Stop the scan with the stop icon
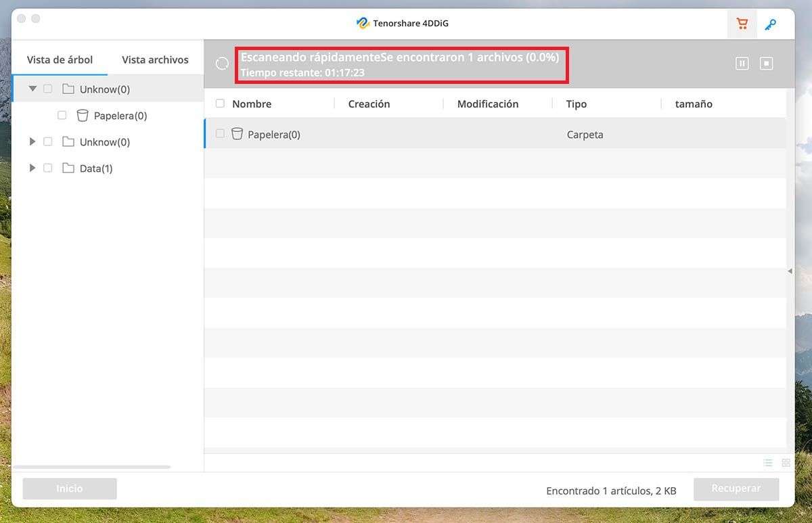 coord(766,63)
